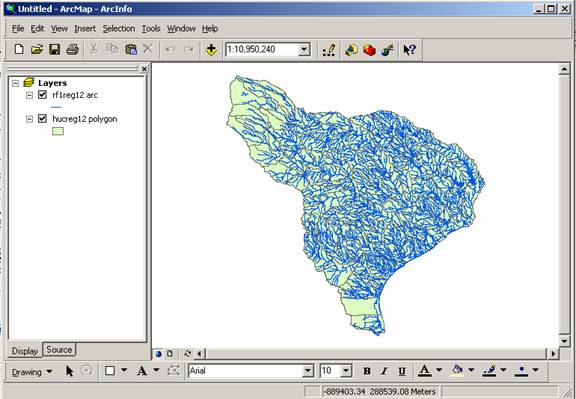The width and height of the screenshot is (576, 399).
Task: Open the Window menu
Action: tap(181, 29)
